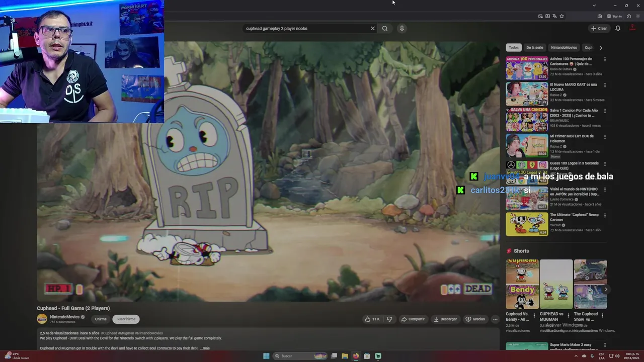Open more actions three-dot menu under video
Image resolution: width=644 pixels, height=362 pixels.
[x=495, y=319]
